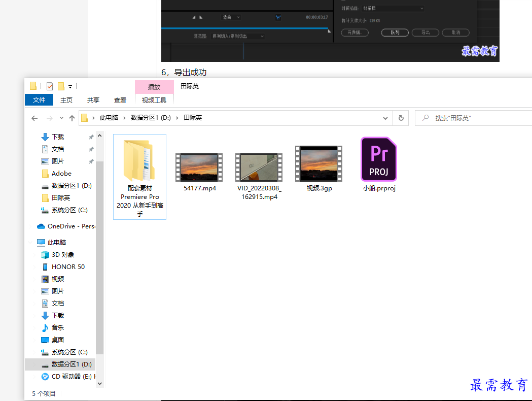Click 取消 button in Premiere export dialog
This screenshot has width=532, height=401.
pos(456,32)
